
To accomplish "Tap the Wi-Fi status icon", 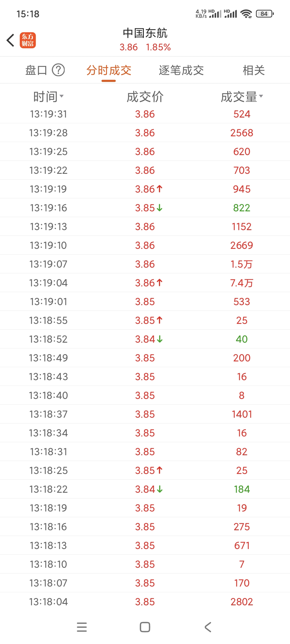I will pyautogui.click(x=246, y=14).
